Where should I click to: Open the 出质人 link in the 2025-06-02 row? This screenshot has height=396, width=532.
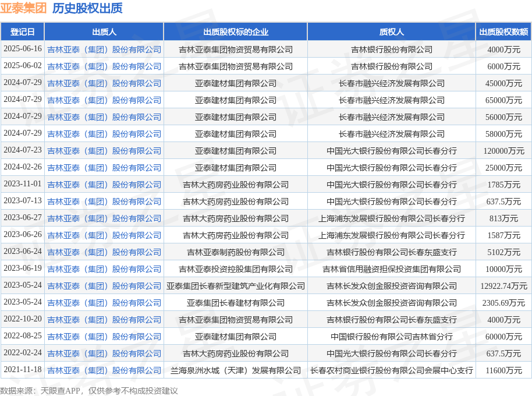104,66
